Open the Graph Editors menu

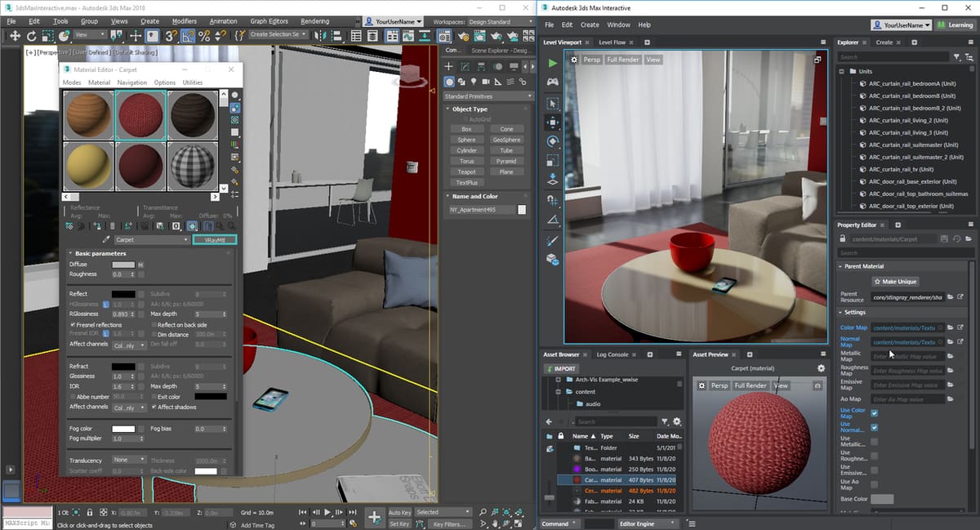(268, 21)
